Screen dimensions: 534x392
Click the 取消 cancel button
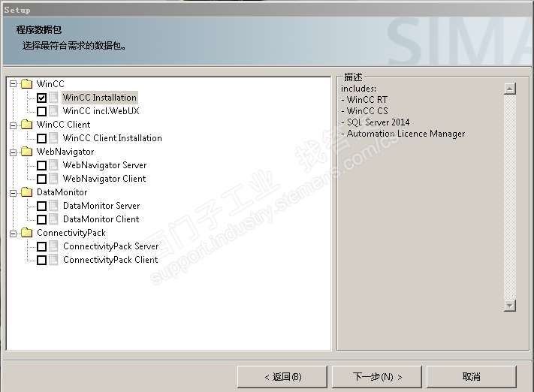tap(472, 377)
